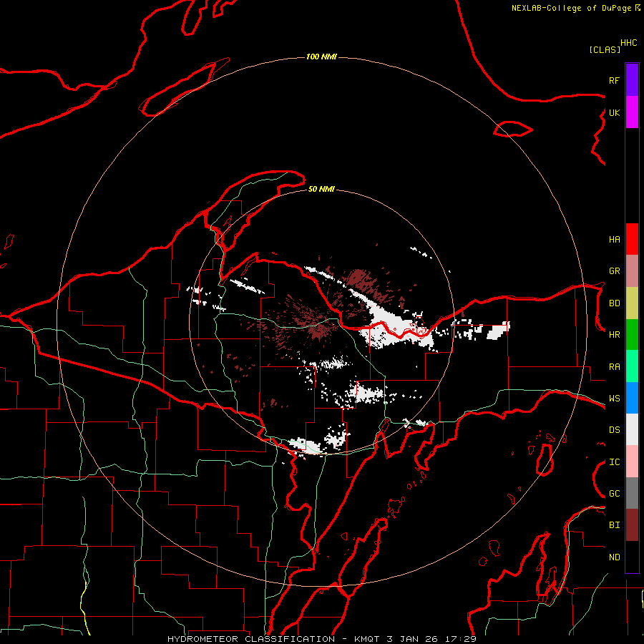644x644 pixels.
Task: Click the IC legend label
Action: pos(615,462)
